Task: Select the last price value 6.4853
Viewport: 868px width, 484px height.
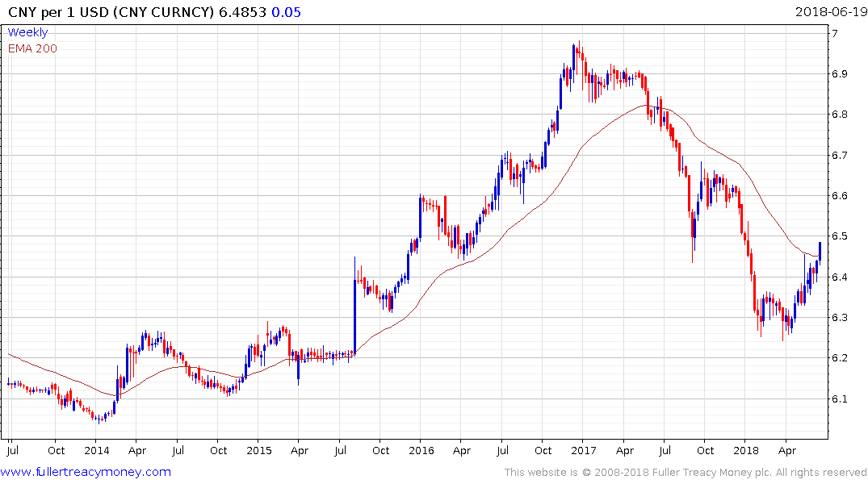Action: pyautogui.click(x=242, y=12)
